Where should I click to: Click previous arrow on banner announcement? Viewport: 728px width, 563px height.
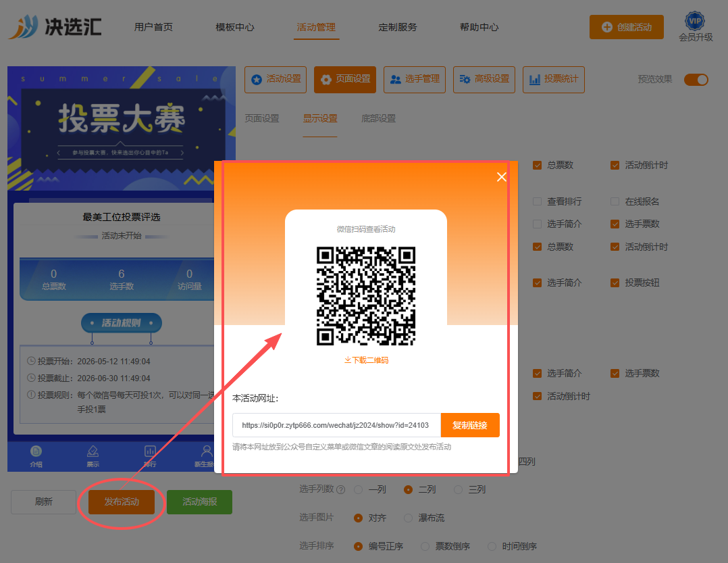tap(59, 152)
